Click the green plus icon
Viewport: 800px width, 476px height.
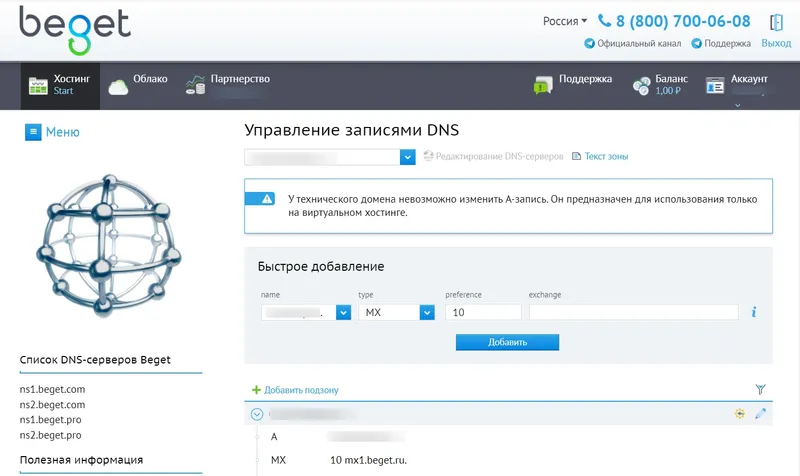coord(256,390)
